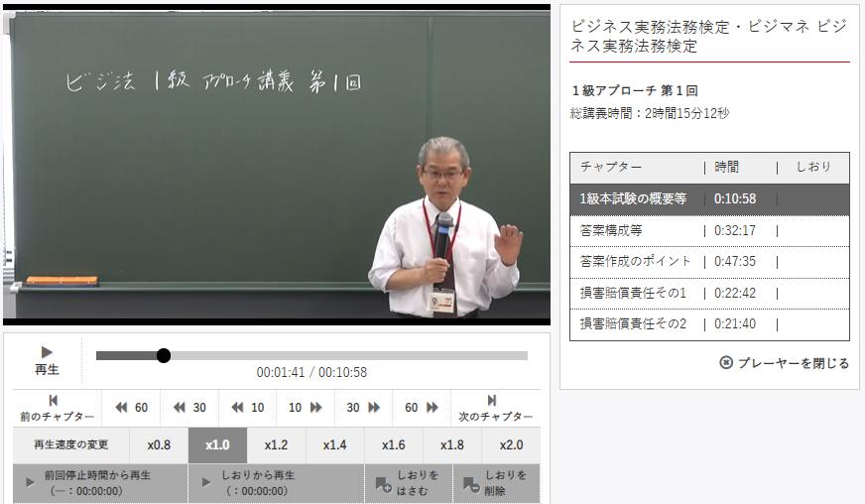Skip forward 60 seconds
The width and height of the screenshot is (865, 504).
(423, 408)
